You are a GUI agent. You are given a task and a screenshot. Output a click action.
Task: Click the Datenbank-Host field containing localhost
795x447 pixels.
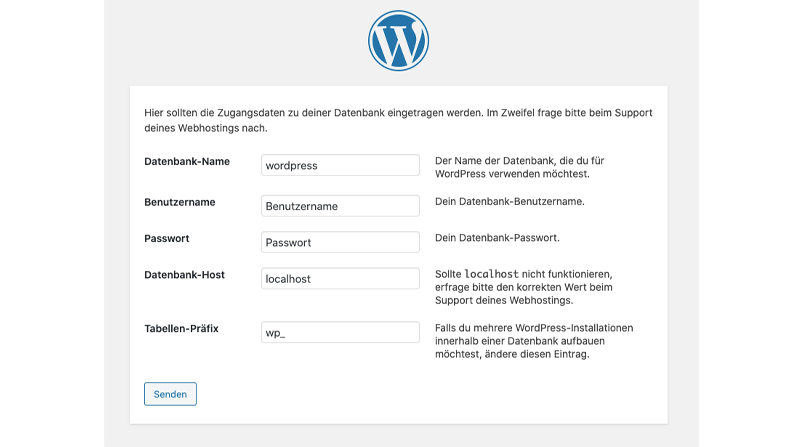340,278
